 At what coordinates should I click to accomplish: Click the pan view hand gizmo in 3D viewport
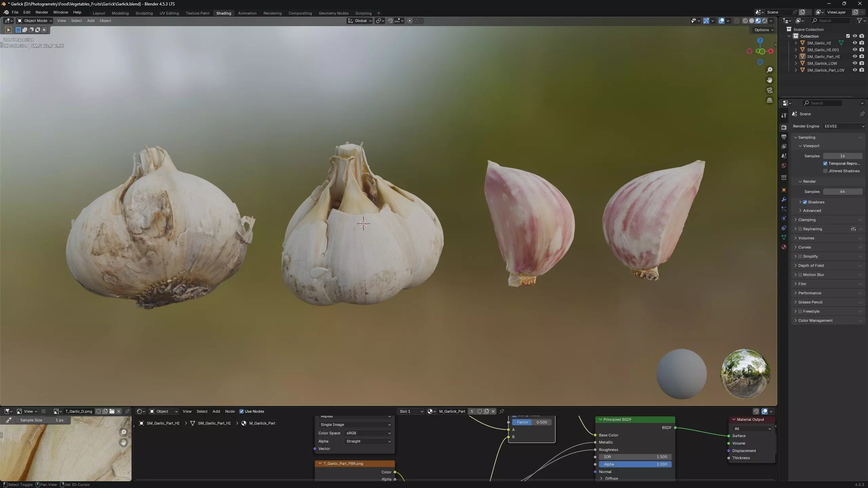pyautogui.click(x=770, y=80)
